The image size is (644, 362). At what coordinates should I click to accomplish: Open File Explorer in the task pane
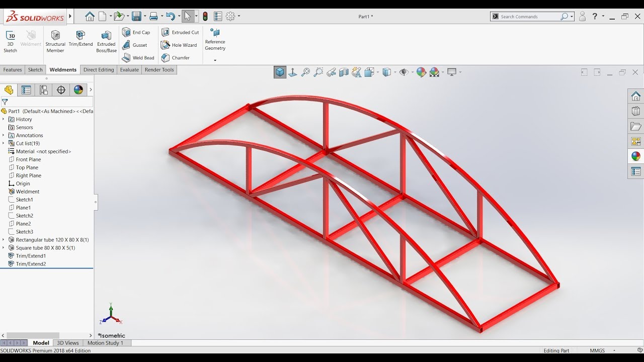point(636,126)
